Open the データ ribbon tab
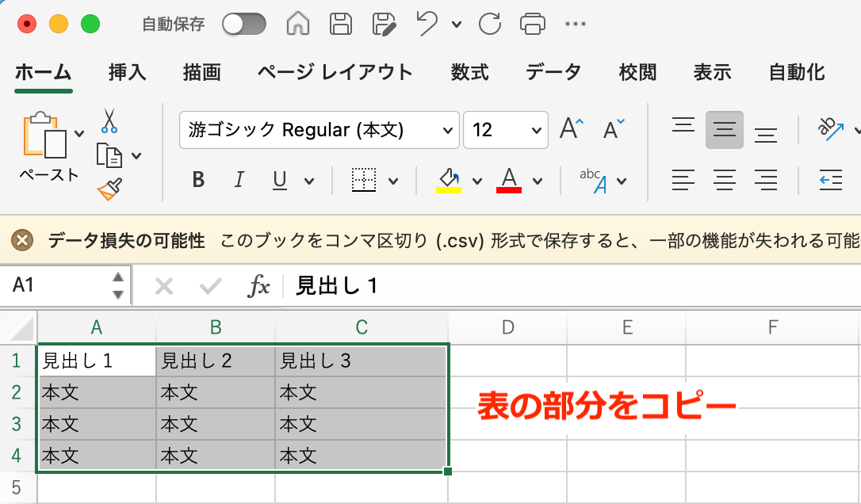 pos(553,72)
